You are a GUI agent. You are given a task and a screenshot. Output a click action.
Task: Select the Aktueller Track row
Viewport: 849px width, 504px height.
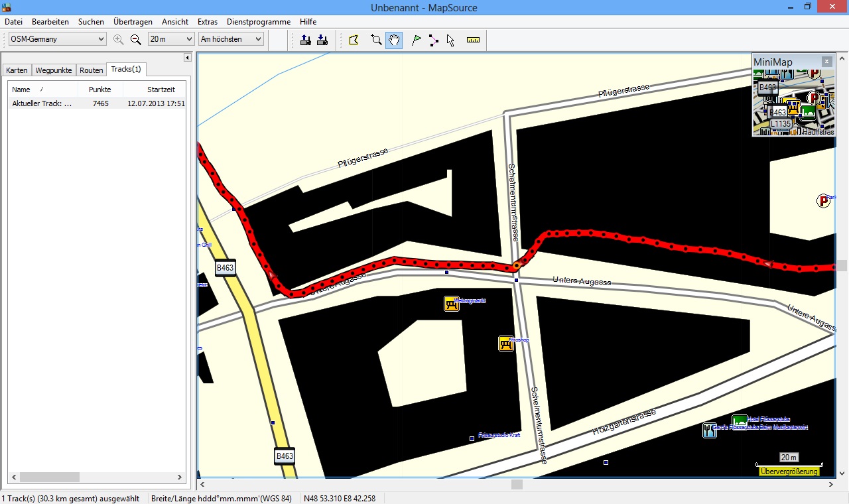click(x=97, y=103)
